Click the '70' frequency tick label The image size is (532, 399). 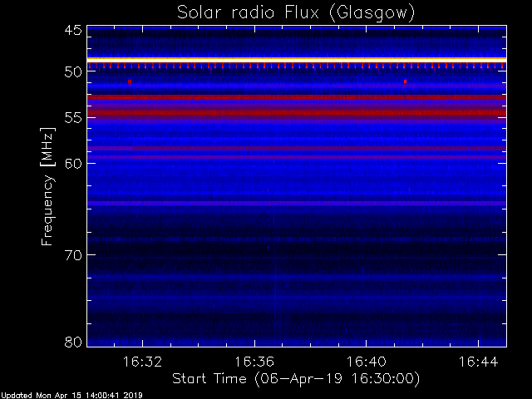coord(73,255)
